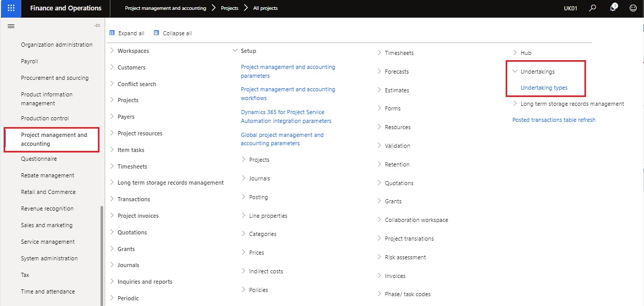Open Rebate management module

coord(48,175)
